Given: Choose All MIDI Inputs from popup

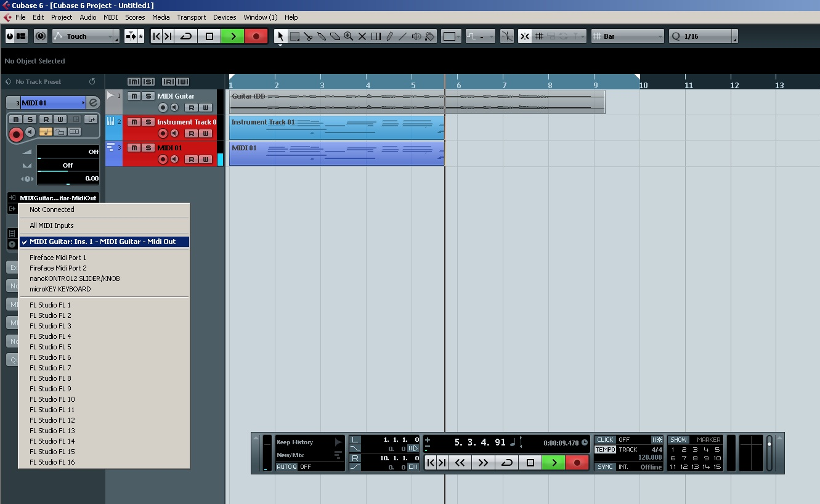Looking at the screenshot, I should tap(104, 226).
